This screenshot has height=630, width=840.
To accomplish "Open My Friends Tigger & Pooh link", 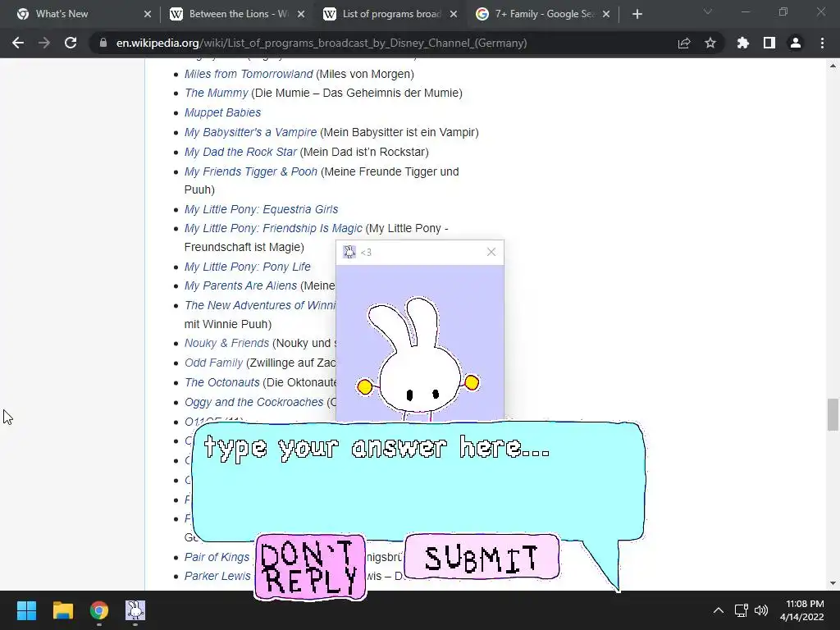I will coord(251,171).
